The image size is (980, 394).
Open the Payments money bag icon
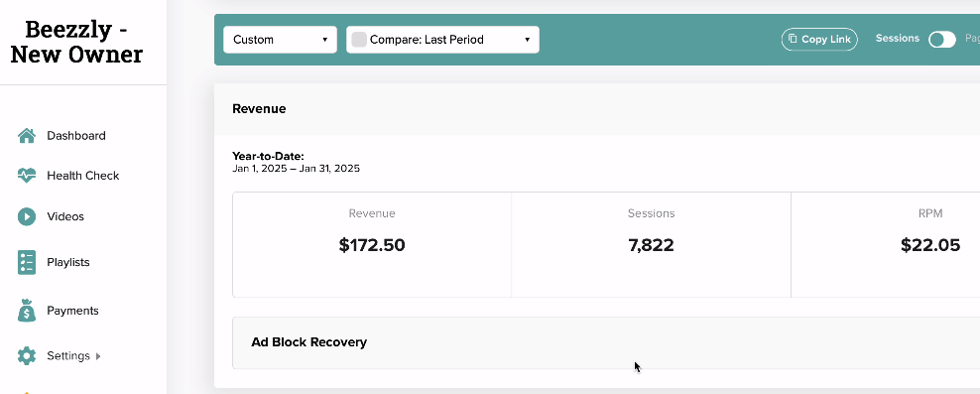point(26,311)
